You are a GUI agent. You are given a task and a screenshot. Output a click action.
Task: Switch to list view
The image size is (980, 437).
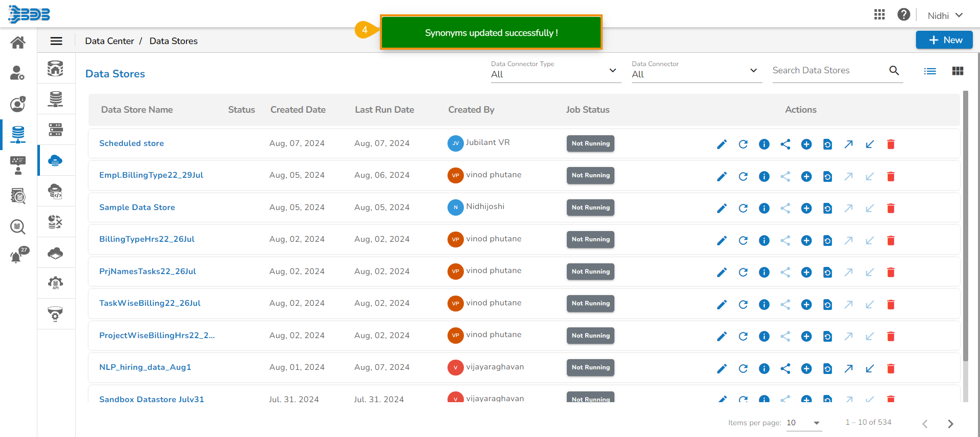[x=930, y=71]
